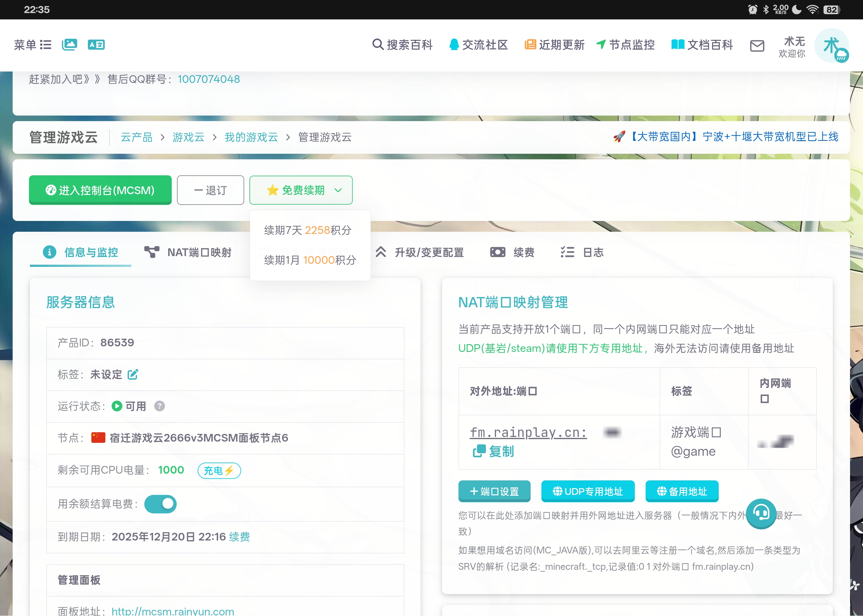The height and width of the screenshot is (616, 863).
Task: Select 续期1月 10000积分 option
Action: (x=310, y=260)
